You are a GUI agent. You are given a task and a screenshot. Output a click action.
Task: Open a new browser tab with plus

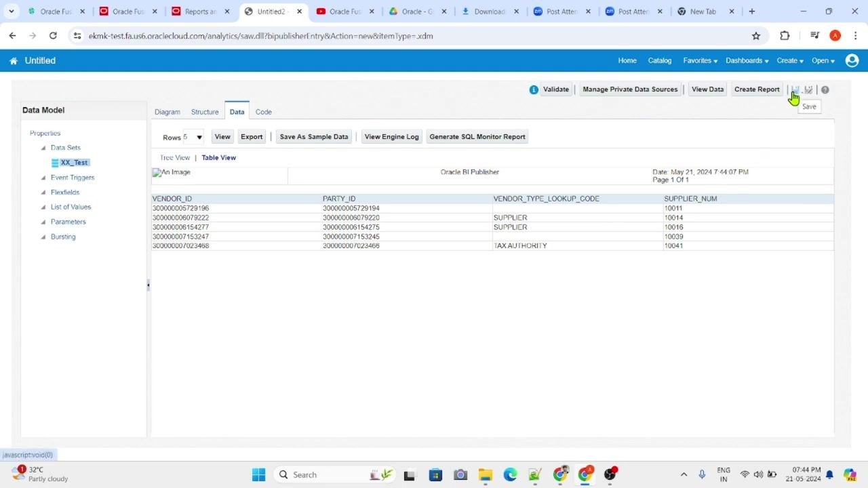point(751,12)
